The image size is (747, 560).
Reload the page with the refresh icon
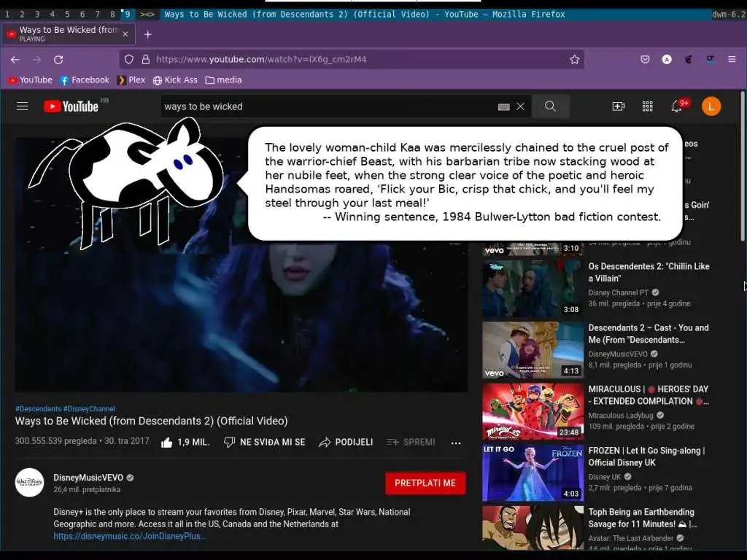tap(58, 60)
